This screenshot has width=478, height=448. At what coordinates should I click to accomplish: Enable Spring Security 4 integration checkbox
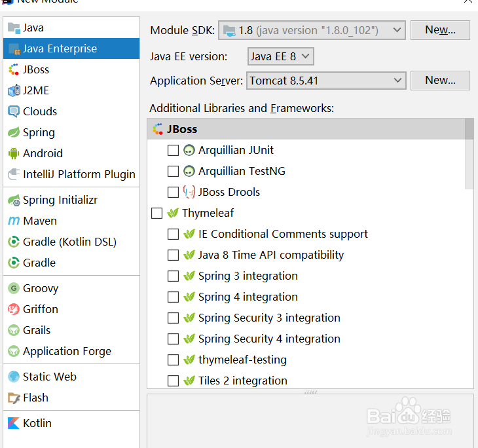tap(173, 339)
